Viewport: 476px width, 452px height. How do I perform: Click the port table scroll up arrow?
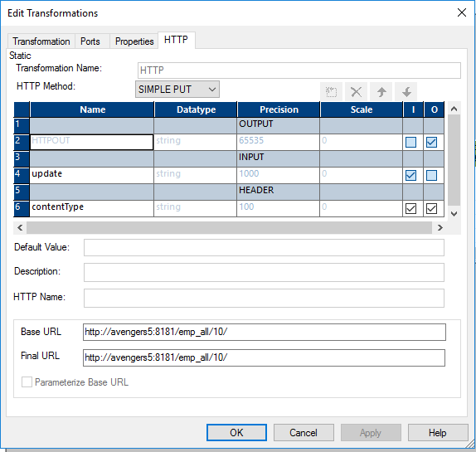point(454,109)
